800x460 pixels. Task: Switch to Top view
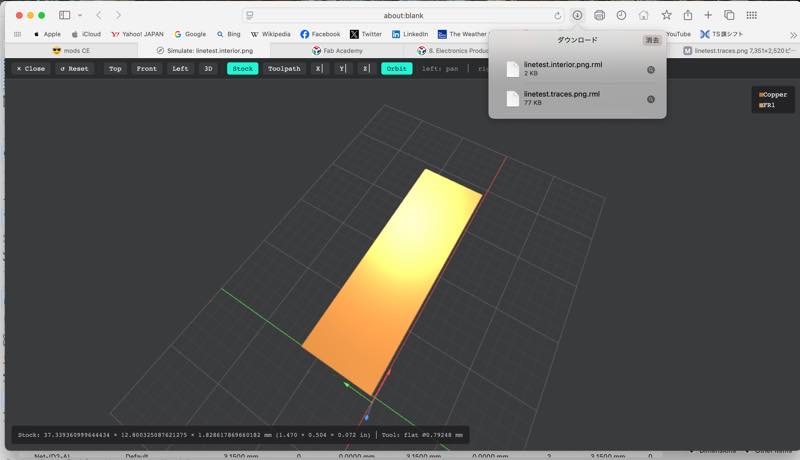[115, 68]
